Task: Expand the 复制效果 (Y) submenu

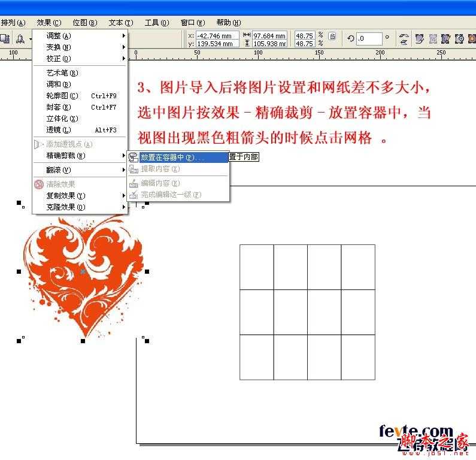Action: click(80, 195)
